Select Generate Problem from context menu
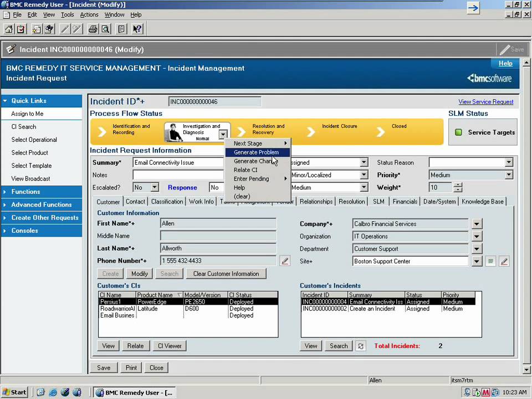 pos(258,152)
